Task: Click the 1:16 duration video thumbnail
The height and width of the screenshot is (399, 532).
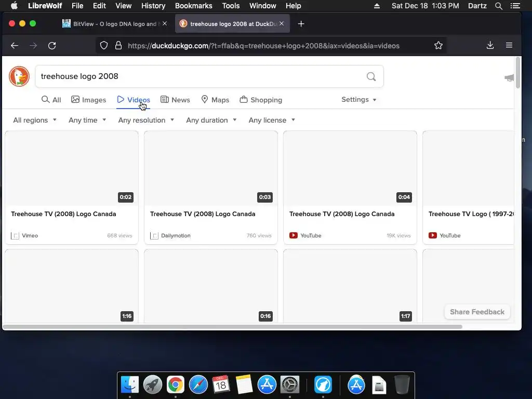Action: 72,286
